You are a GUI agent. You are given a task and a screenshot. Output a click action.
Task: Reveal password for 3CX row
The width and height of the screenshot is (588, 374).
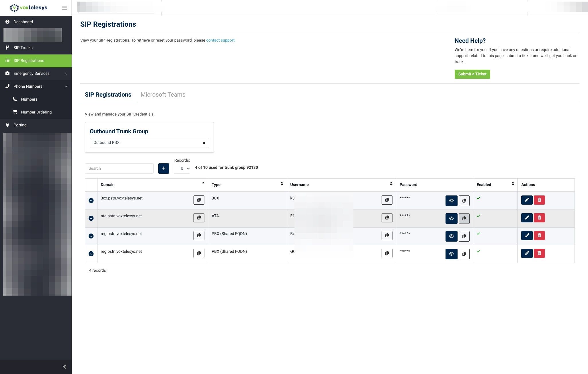451,201
